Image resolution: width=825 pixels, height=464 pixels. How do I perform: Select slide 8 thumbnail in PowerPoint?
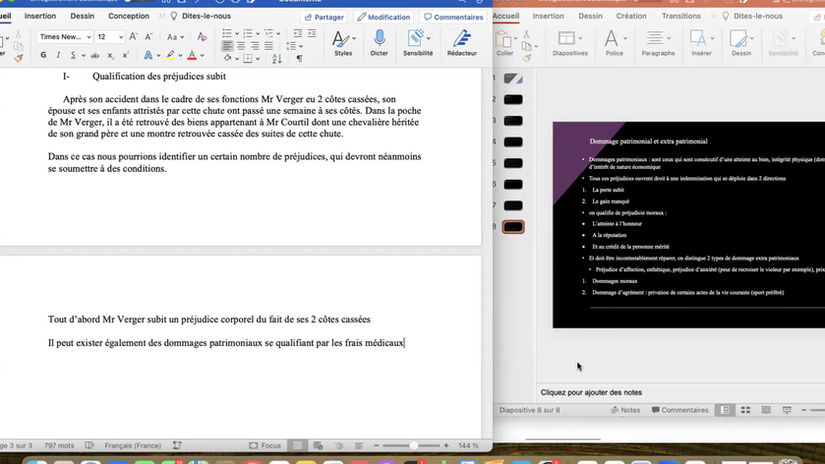tap(513, 227)
